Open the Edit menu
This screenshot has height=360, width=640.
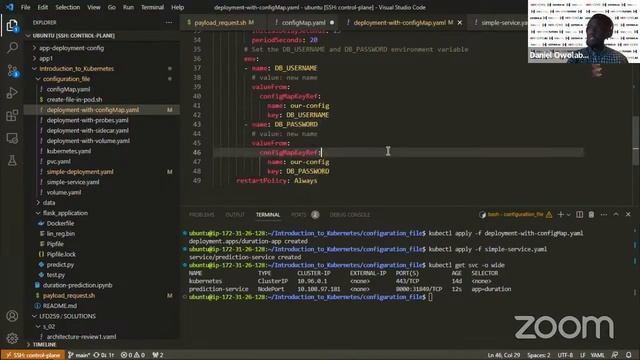[42, 7]
